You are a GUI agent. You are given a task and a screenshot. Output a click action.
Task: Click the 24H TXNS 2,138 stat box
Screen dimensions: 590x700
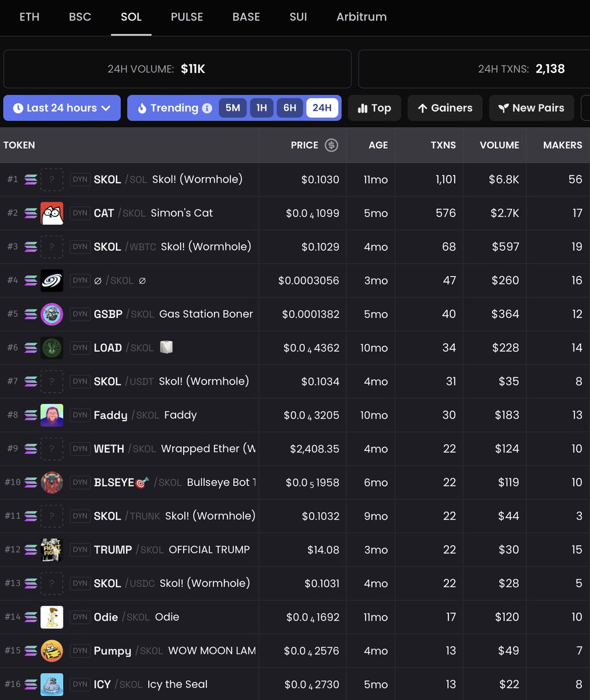click(x=474, y=69)
